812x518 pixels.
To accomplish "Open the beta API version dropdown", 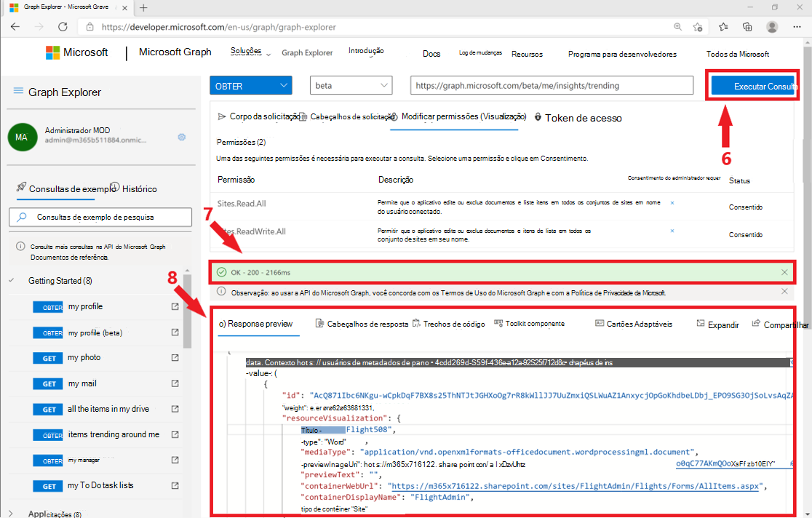I will pos(351,85).
